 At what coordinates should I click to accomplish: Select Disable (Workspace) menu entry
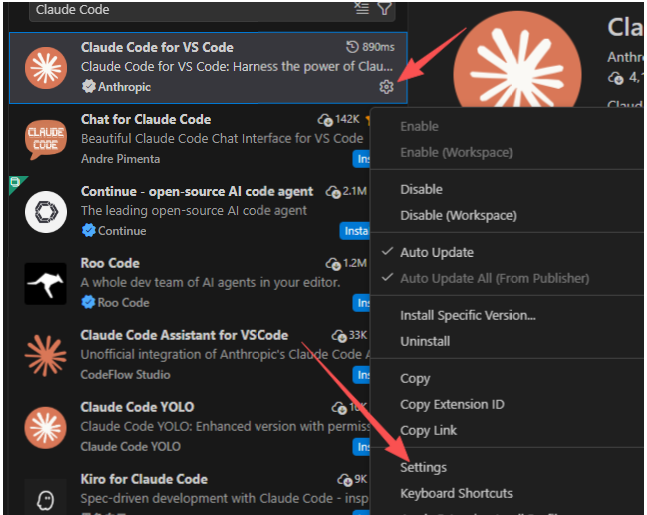click(x=458, y=215)
